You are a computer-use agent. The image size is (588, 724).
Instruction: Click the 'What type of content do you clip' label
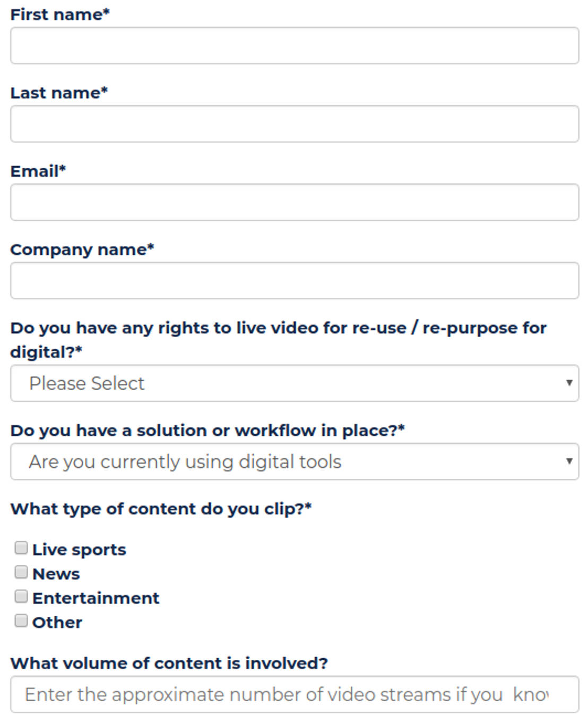click(160, 509)
